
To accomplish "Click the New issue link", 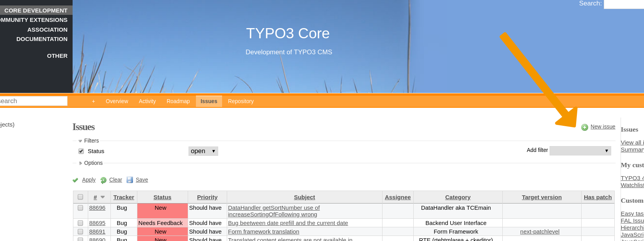I will (x=603, y=127).
